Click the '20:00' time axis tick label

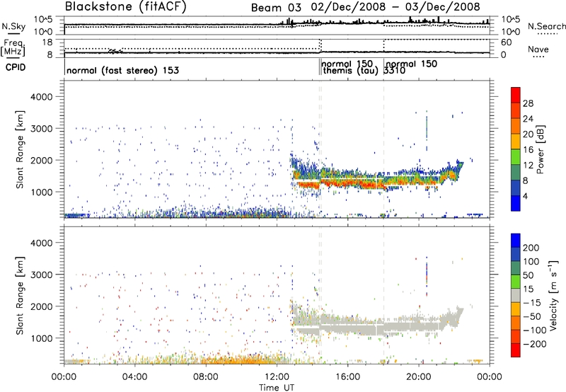pyautogui.click(x=419, y=377)
